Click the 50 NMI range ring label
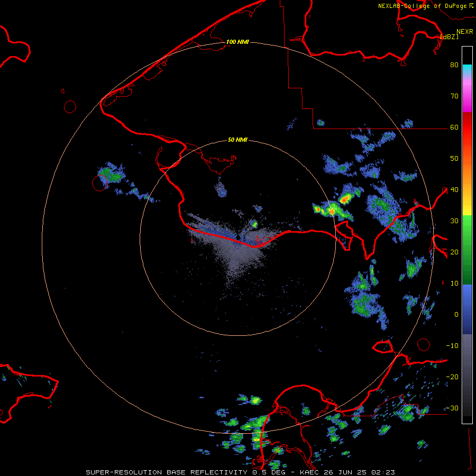 pos(237,140)
